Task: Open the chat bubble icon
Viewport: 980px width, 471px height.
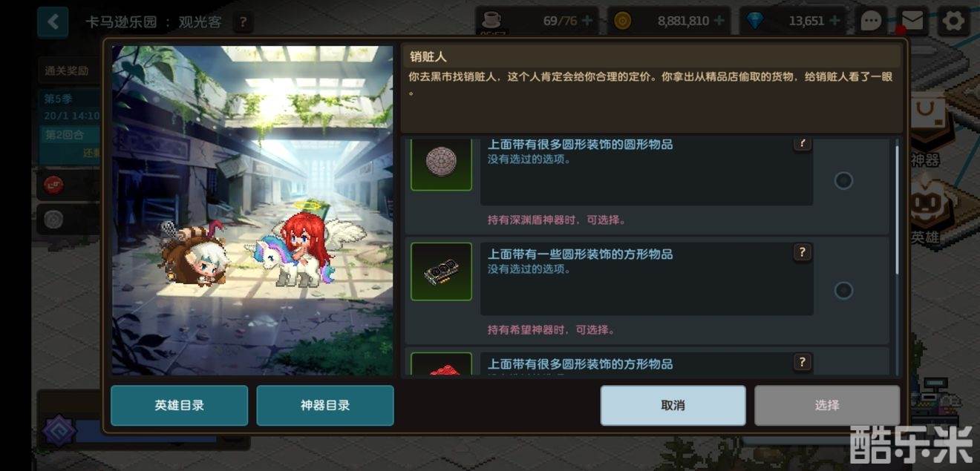Action: tap(871, 21)
